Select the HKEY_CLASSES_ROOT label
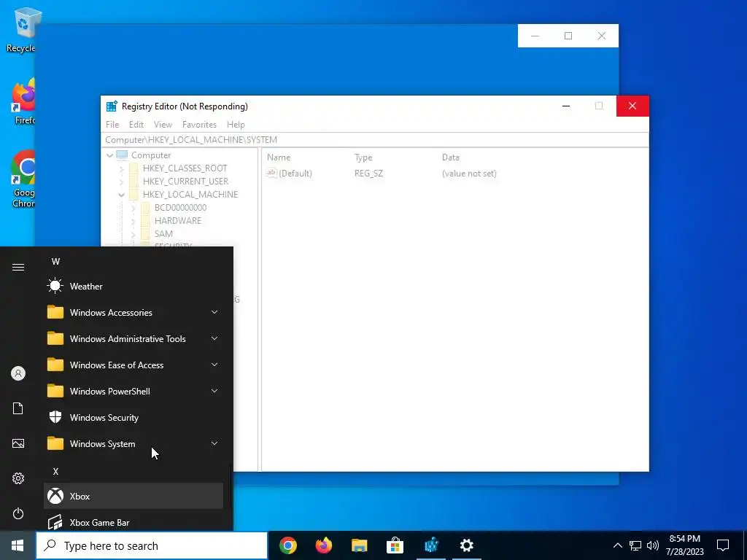Image resolution: width=747 pixels, height=560 pixels. (185, 168)
